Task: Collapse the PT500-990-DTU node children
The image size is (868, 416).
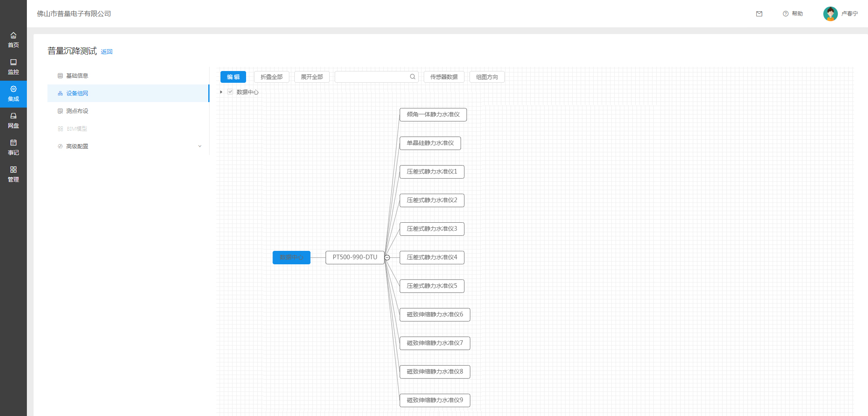Action: click(387, 258)
